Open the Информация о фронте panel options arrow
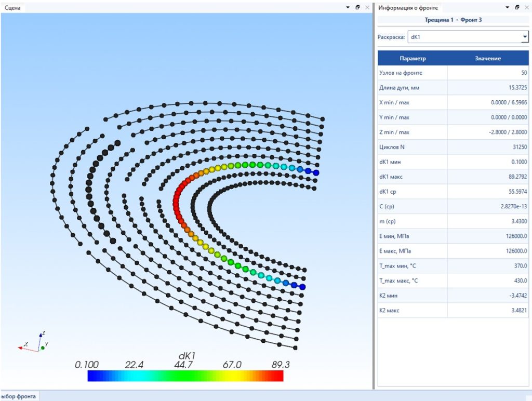This screenshot has height=401, width=532. [508, 7]
